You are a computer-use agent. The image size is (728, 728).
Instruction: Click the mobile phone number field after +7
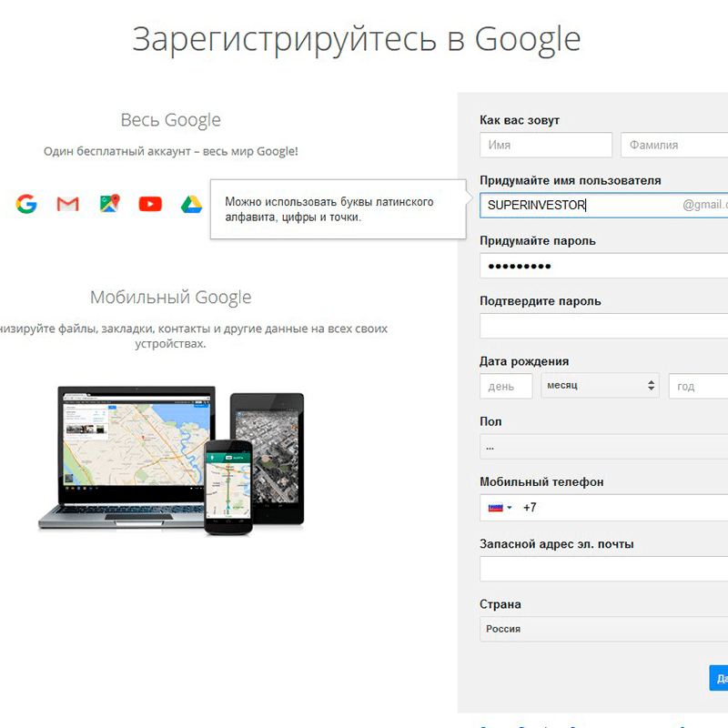(x=628, y=508)
